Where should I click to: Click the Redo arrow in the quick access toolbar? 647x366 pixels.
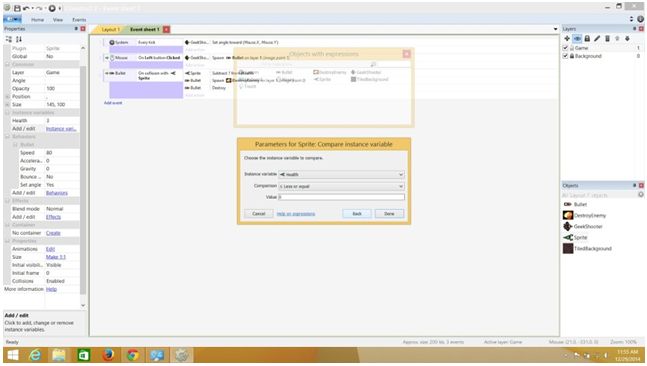(x=39, y=8)
